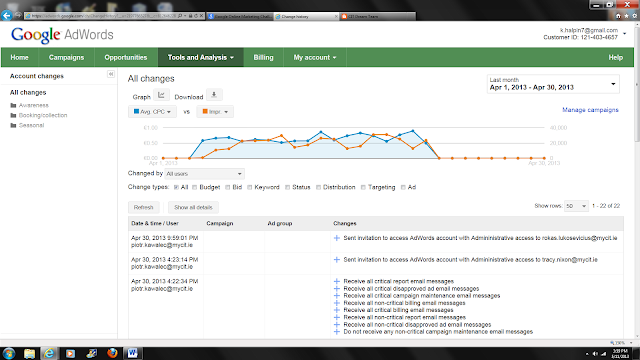Image resolution: width=640 pixels, height=360 pixels.
Task: Open the Help link
Action: tap(616, 58)
